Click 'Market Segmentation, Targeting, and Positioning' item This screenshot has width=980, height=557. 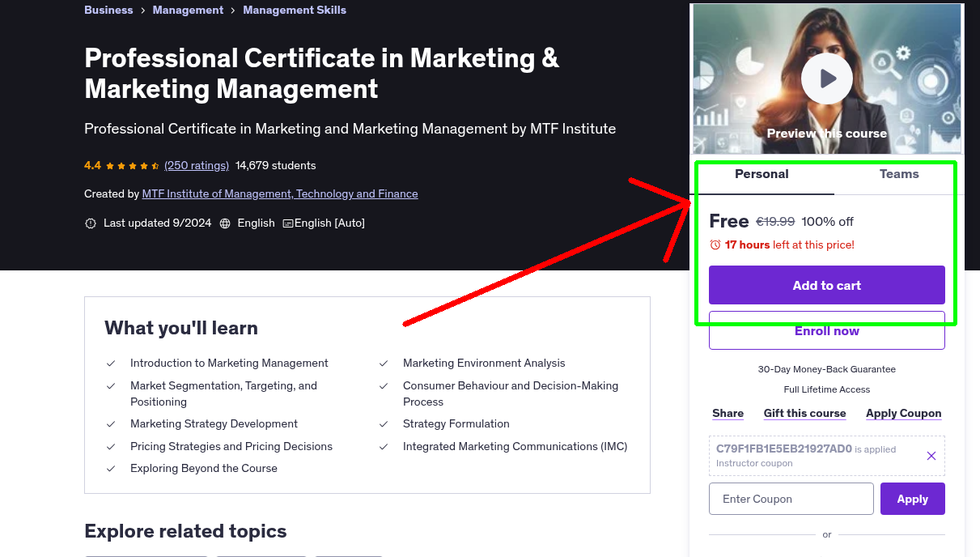[223, 393]
